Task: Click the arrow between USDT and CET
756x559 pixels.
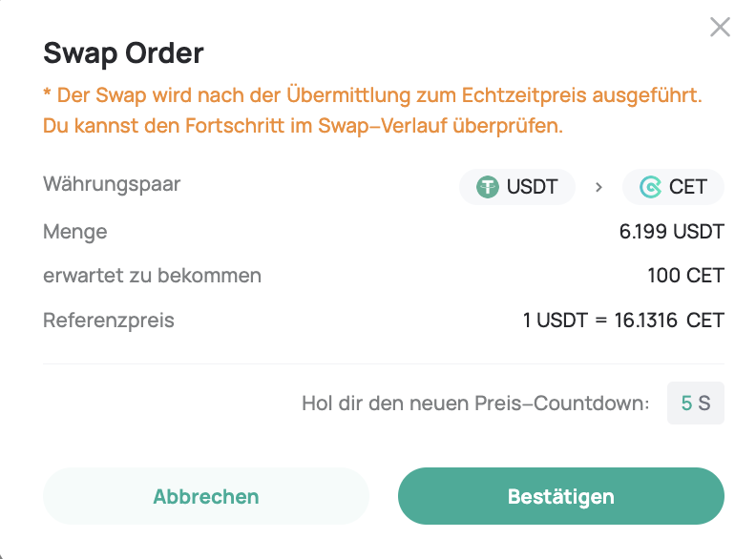Action: pos(598,187)
